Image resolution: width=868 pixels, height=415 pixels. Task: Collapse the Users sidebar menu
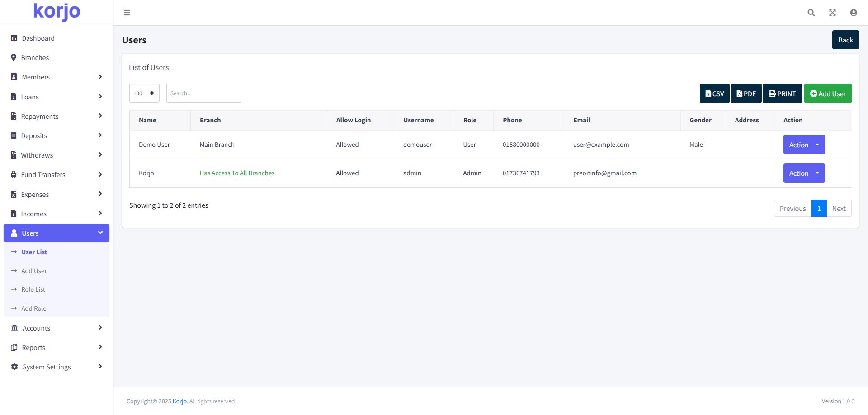coord(57,233)
